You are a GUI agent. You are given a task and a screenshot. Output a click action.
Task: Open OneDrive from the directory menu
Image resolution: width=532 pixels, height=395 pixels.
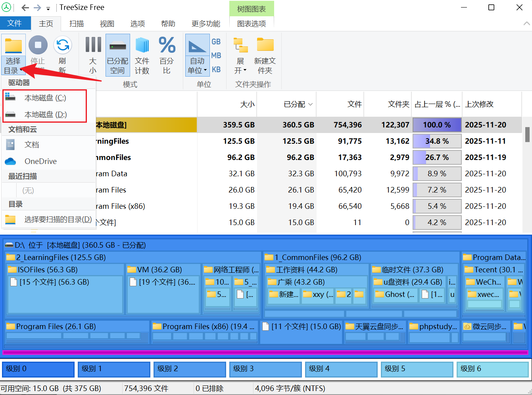click(40, 161)
